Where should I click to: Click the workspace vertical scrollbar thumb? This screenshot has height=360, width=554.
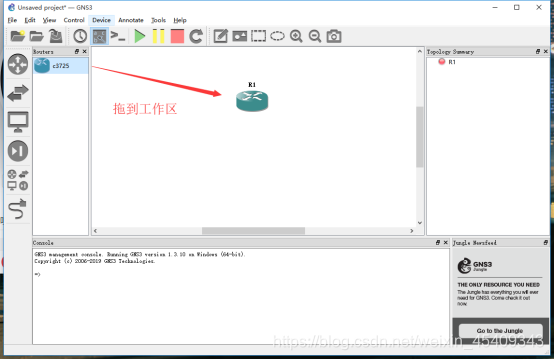click(x=420, y=137)
